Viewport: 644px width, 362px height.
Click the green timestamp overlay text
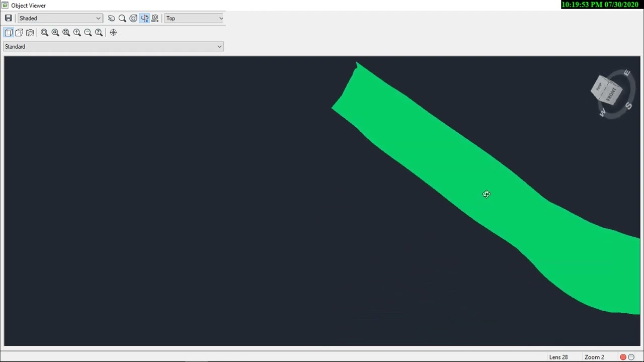(x=600, y=5)
